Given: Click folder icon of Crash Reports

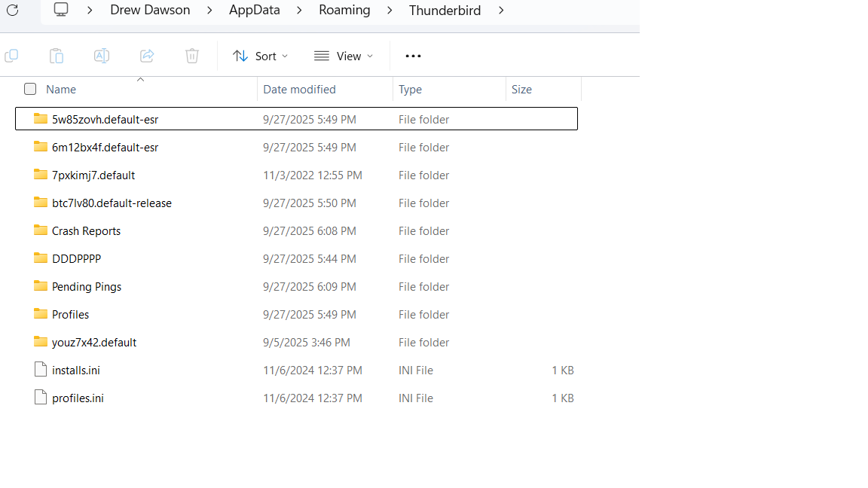Looking at the screenshot, I should click(41, 230).
